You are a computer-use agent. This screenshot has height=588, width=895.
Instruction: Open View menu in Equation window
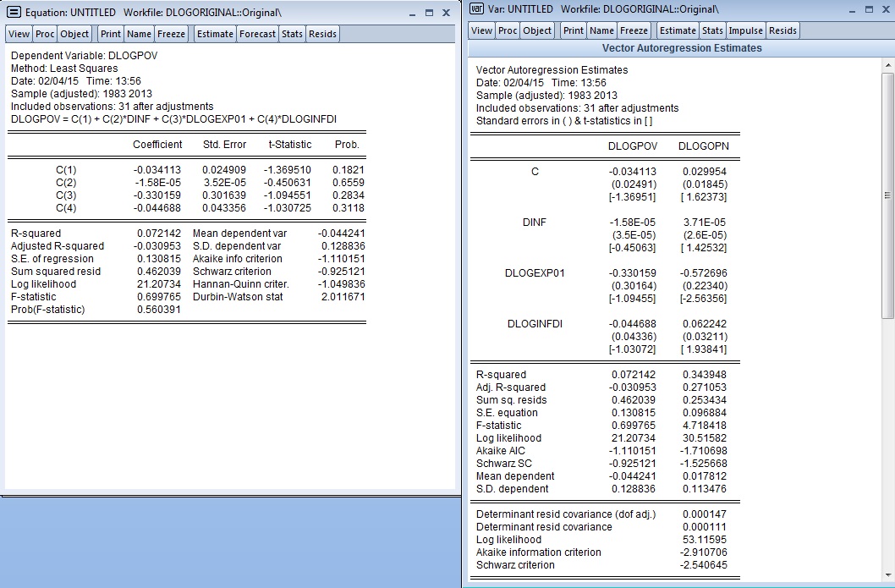click(x=19, y=34)
